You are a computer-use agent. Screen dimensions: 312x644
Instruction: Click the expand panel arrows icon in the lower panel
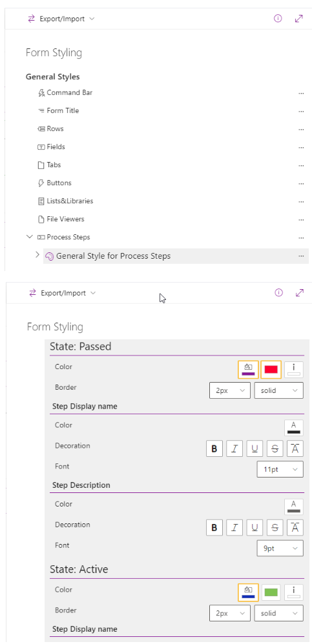(x=300, y=293)
